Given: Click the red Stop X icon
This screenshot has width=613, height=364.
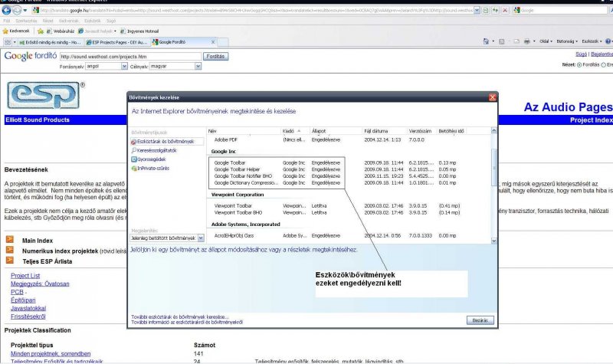Looking at the screenshot, I should coord(505,10).
